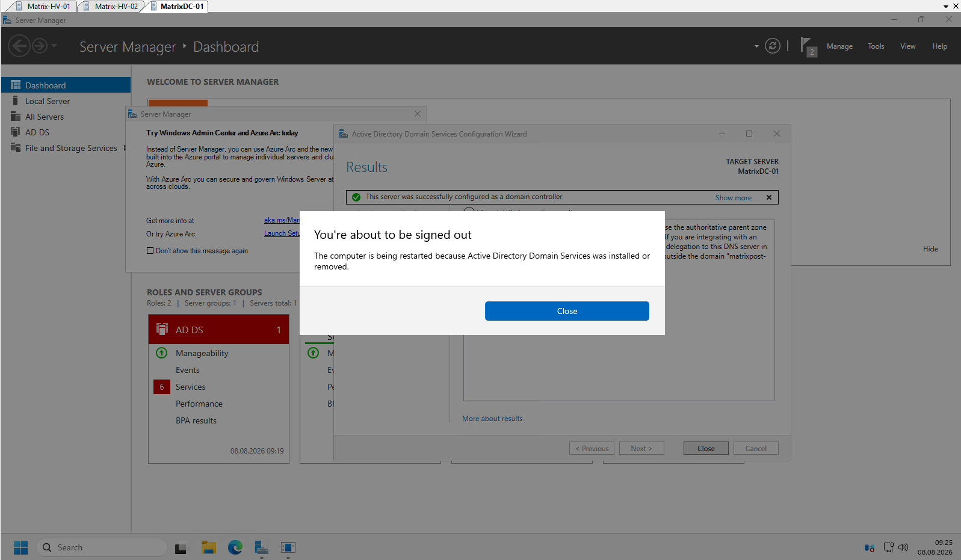Image resolution: width=961 pixels, height=560 pixels.
Task: Click the Launch Setup Azure Arc link
Action: coord(282,233)
